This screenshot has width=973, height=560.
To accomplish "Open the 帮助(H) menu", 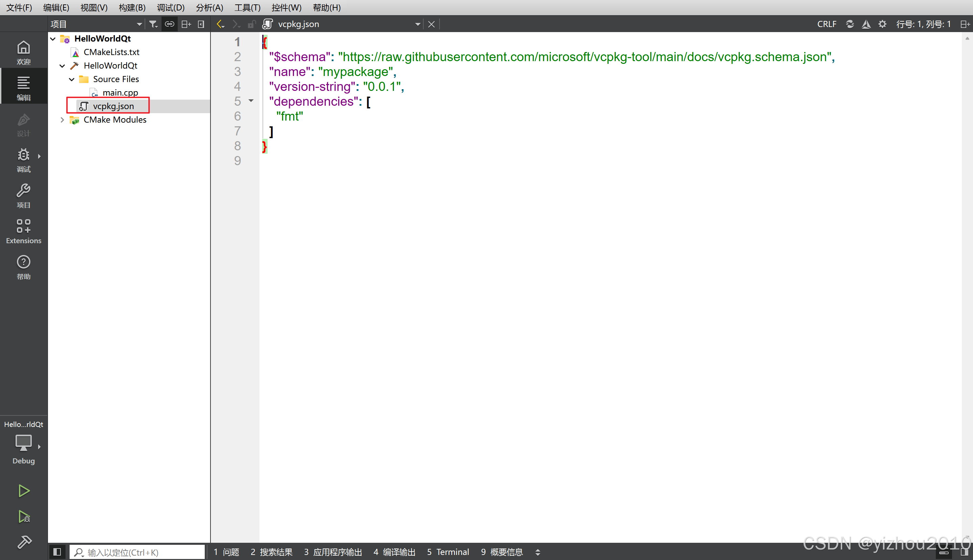I will click(327, 7).
